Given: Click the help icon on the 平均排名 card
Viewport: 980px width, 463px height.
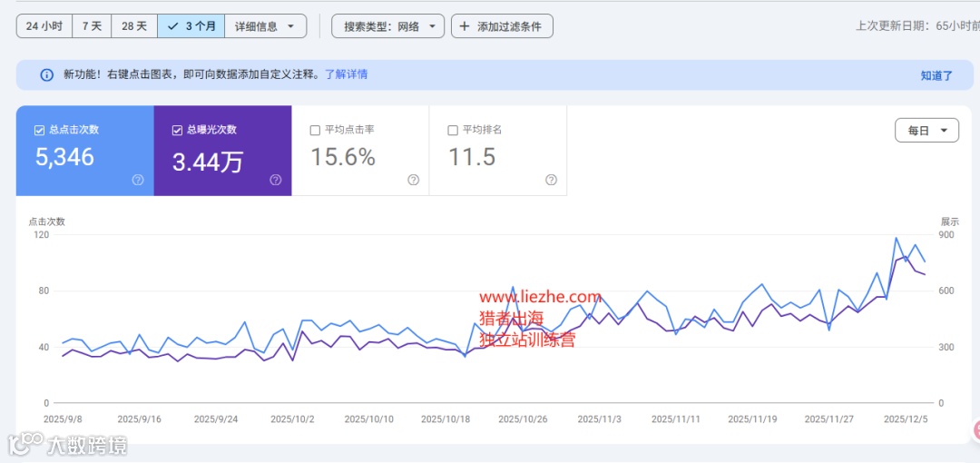Looking at the screenshot, I should point(552,180).
